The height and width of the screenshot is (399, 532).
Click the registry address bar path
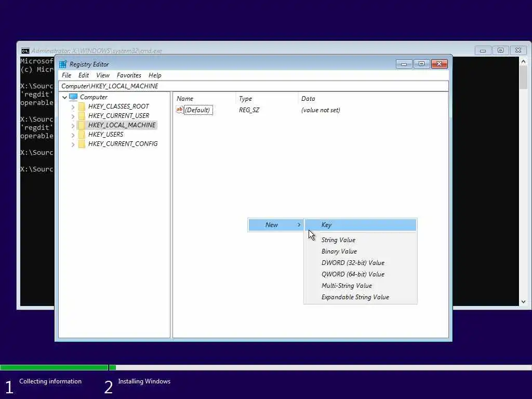tap(253, 86)
